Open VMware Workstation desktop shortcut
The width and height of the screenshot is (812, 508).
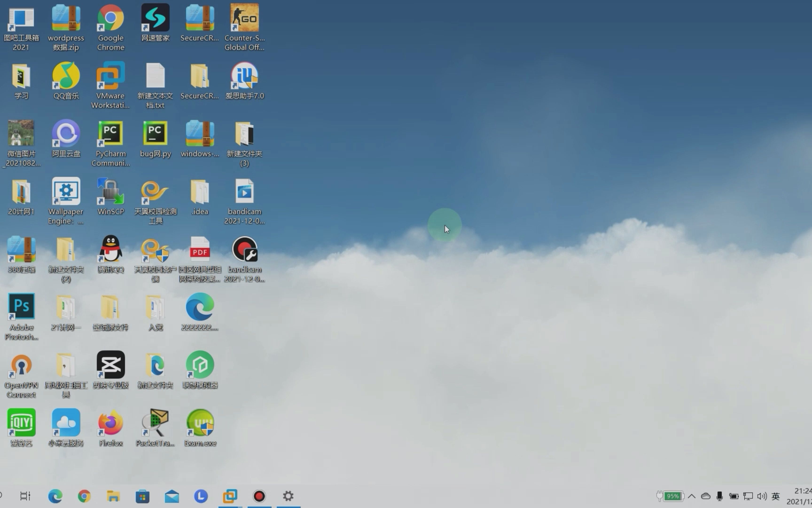tap(110, 85)
